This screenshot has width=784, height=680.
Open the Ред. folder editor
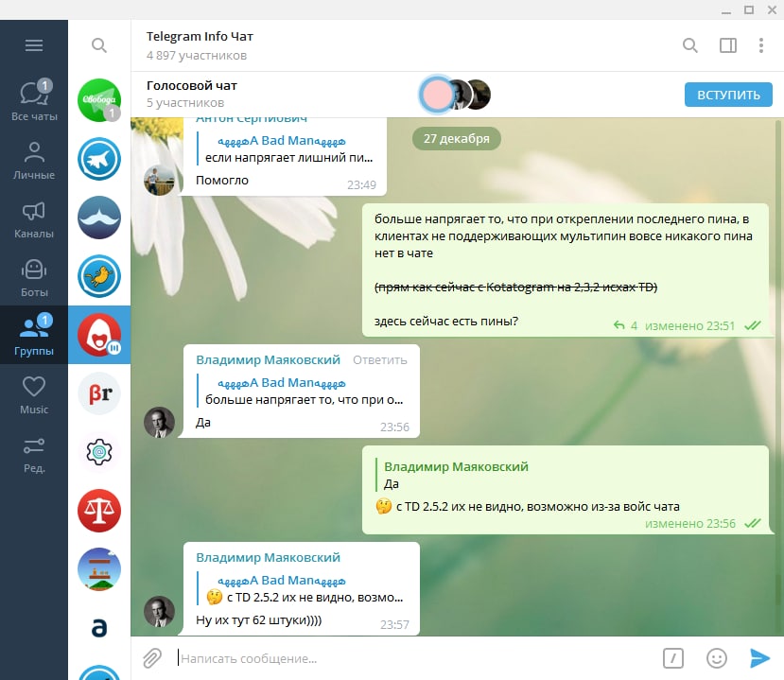coord(34,454)
